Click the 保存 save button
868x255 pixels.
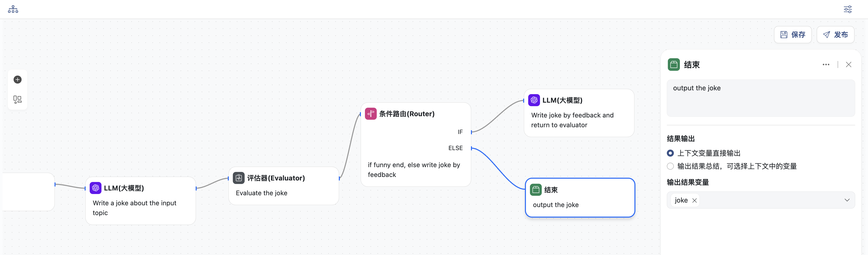click(x=792, y=35)
